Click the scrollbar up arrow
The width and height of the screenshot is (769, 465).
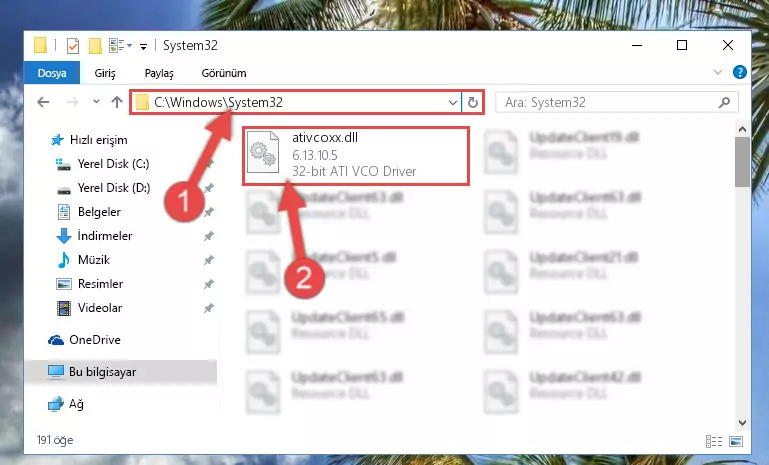click(742, 129)
